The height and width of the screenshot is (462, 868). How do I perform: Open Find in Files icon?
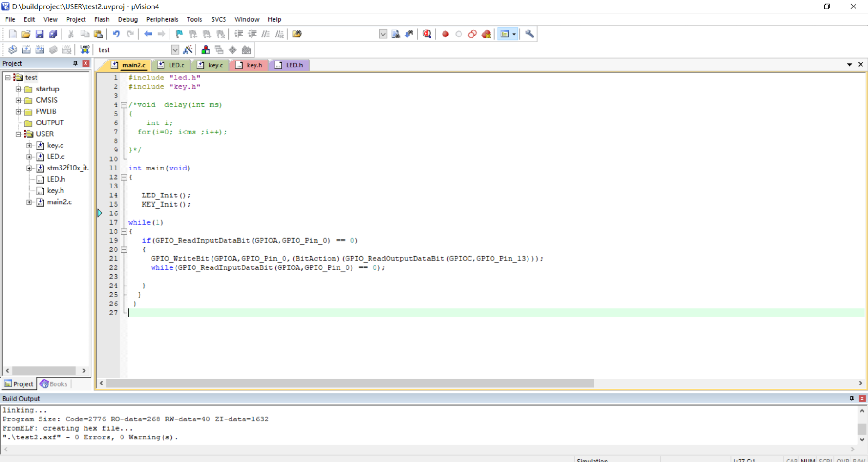(x=297, y=34)
